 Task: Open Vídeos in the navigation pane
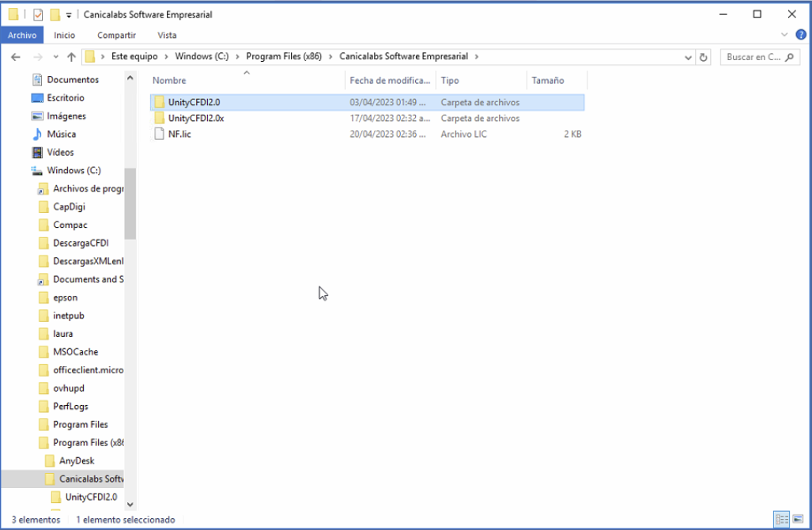60,153
